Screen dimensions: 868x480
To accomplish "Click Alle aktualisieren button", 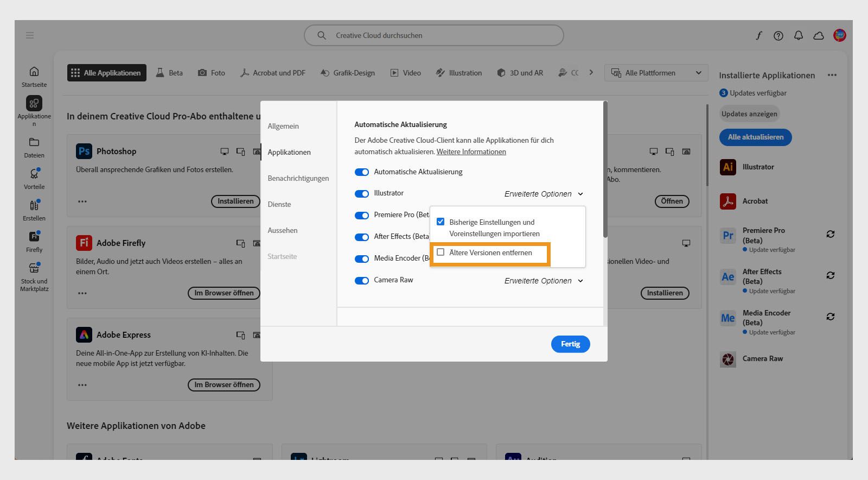I will (x=756, y=137).
